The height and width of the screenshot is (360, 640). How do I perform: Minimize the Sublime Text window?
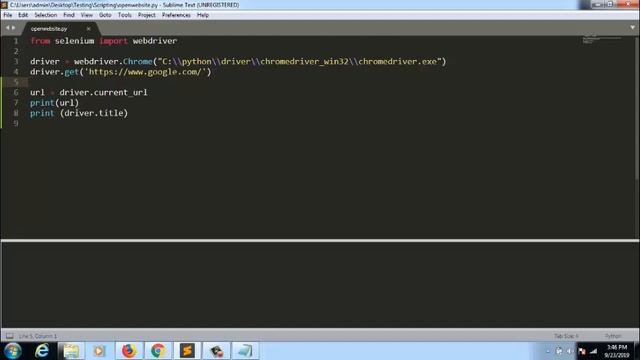(598, 4)
